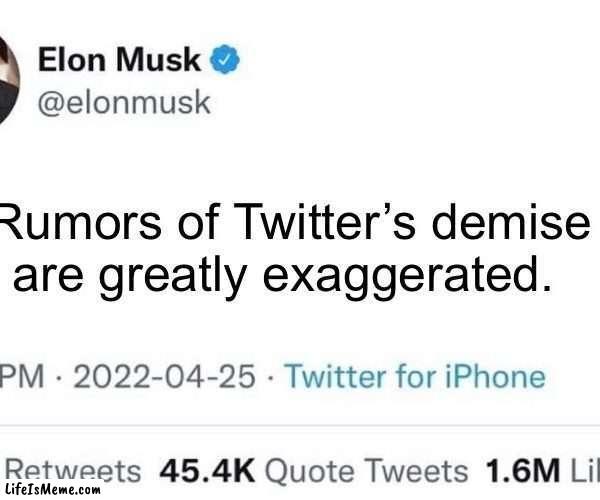Click the PM timestamp text
This screenshot has width=600, height=500.
[x=22, y=377]
